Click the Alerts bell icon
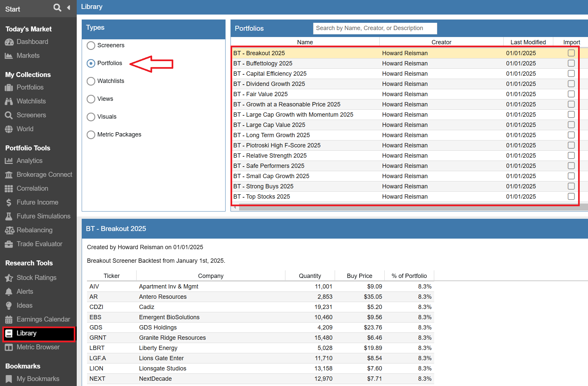This screenshot has width=588, height=386. coord(9,292)
